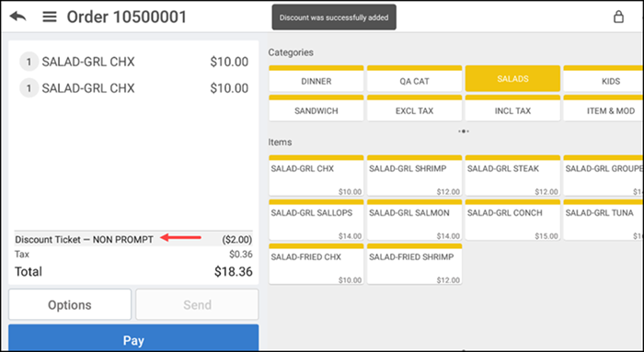Select the SALADS category

(512, 78)
